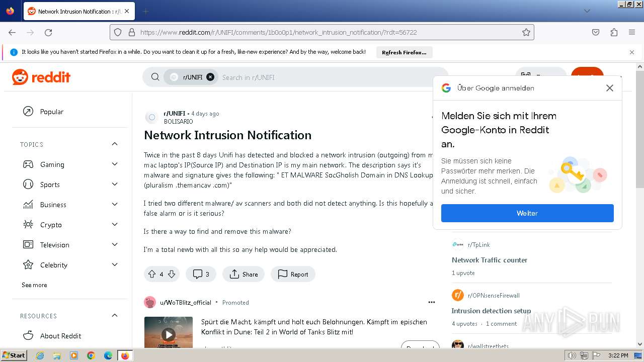Collapse the TOPICS section
The width and height of the screenshot is (644, 362).
115,144
